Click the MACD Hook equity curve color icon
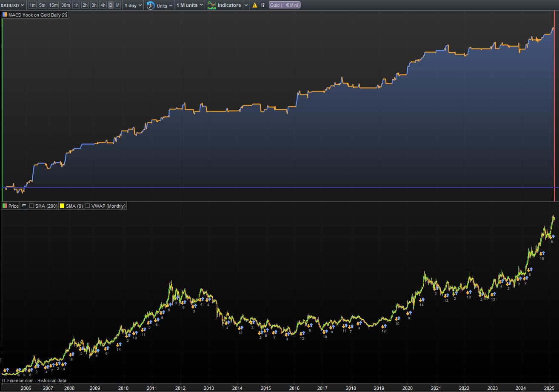 (5, 14)
